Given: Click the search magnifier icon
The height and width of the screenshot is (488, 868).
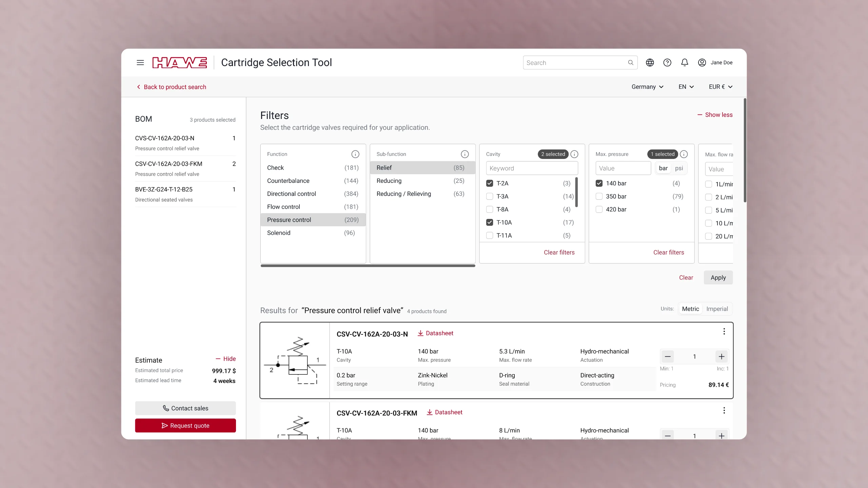Looking at the screenshot, I should pyautogui.click(x=631, y=63).
